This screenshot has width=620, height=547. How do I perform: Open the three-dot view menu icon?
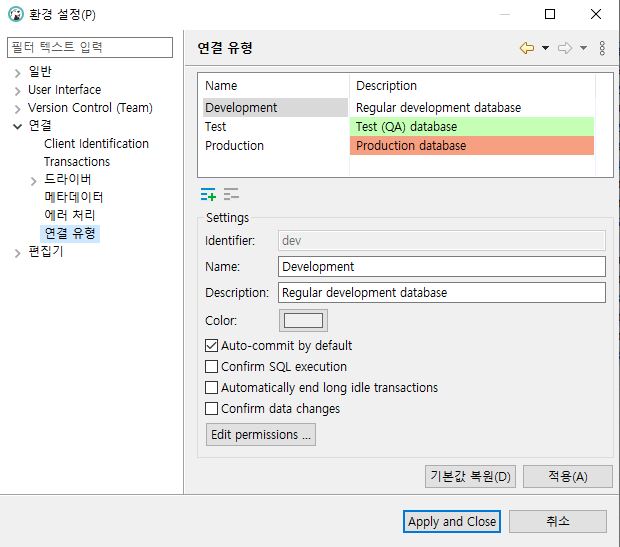coord(602,48)
